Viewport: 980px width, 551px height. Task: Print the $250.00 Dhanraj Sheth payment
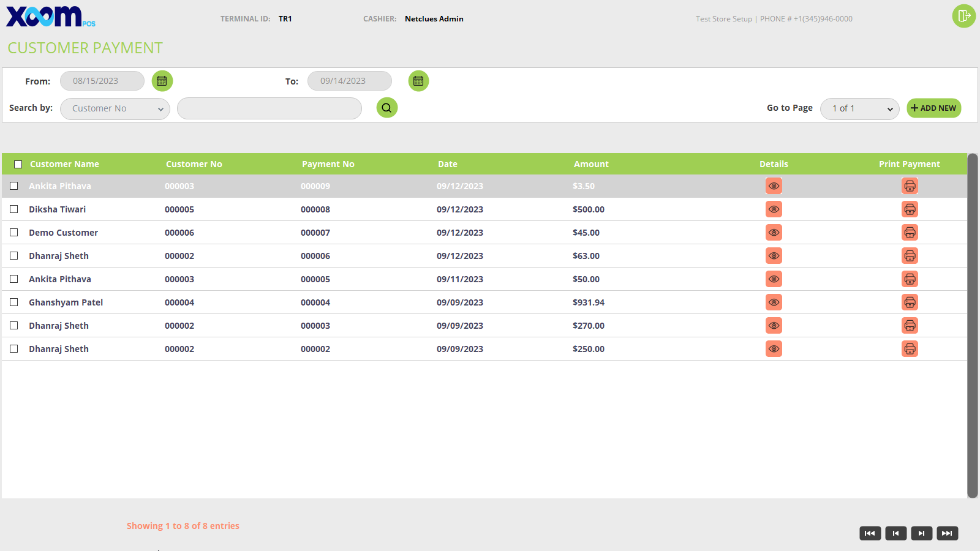pos(910,349)
